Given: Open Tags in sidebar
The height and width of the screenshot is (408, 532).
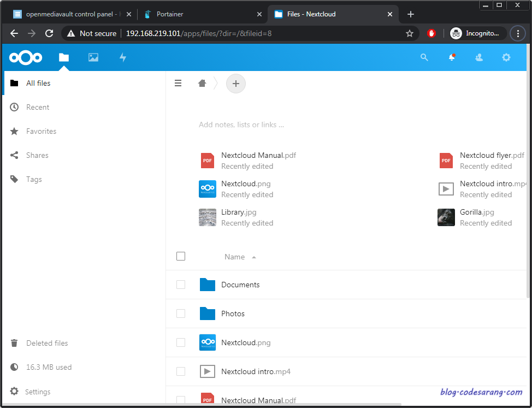Looking at the screenshot, I should (84, 179).
